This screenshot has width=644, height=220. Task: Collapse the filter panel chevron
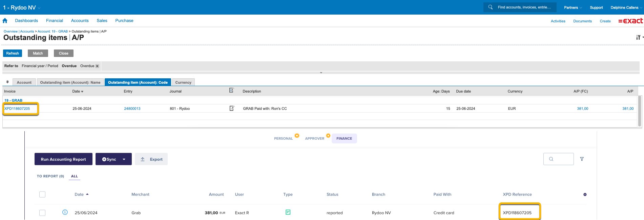coord(321,73)
